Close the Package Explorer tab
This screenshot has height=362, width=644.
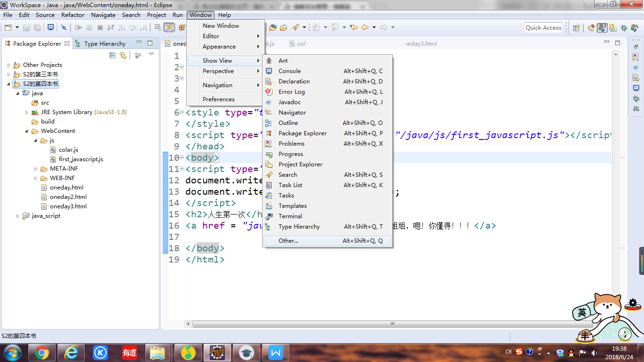pos(67,43)
